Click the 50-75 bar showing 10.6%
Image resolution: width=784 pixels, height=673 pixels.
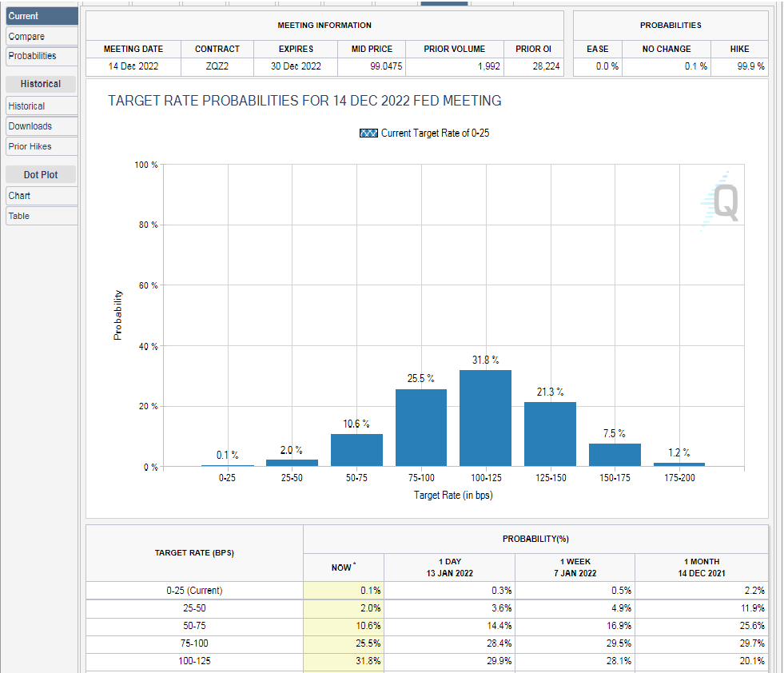click(356, 450)
